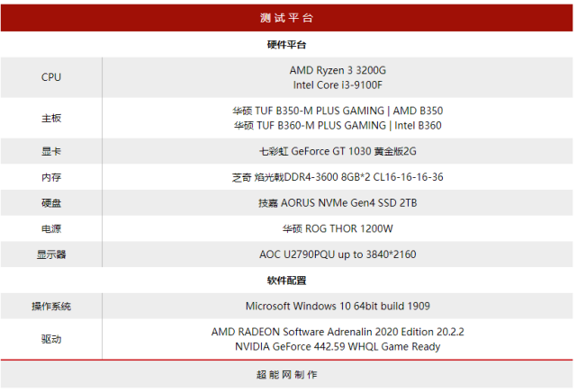577x392 pixels.
Task: Select the Windows 10 64bit build 1909 cell
Action: [x=338, y=306]
